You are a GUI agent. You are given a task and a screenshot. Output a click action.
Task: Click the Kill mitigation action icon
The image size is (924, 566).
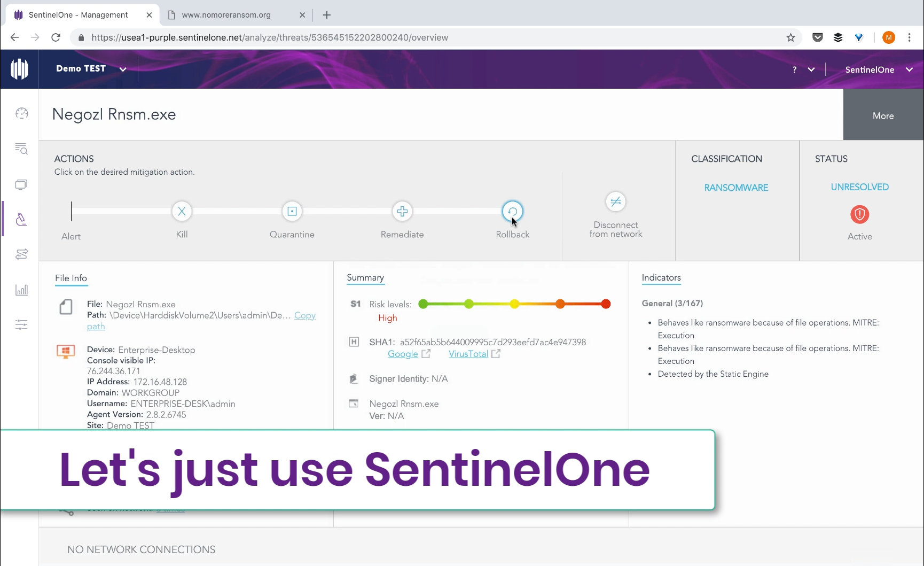(x=182, y=211)
